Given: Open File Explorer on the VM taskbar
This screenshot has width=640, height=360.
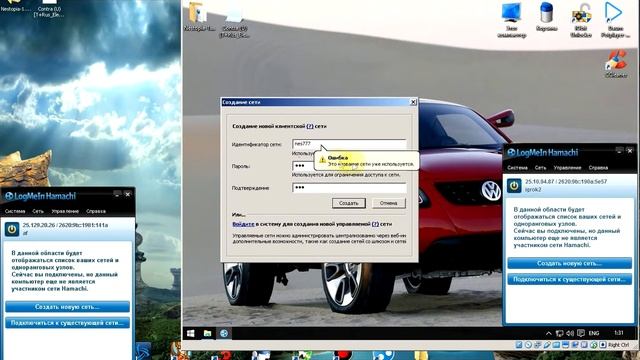Looking at the screenshot, I should (207, 333).
